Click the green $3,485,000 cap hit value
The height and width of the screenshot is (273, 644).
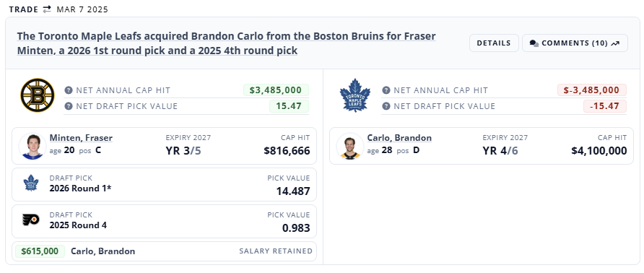pos(276,90)
